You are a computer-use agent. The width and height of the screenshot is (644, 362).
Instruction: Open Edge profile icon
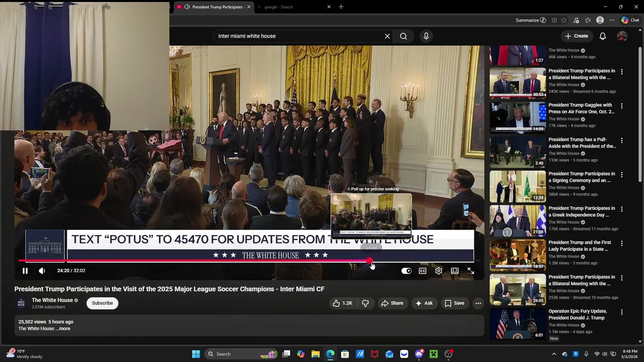pyautogui.click(x=600, y=20)
